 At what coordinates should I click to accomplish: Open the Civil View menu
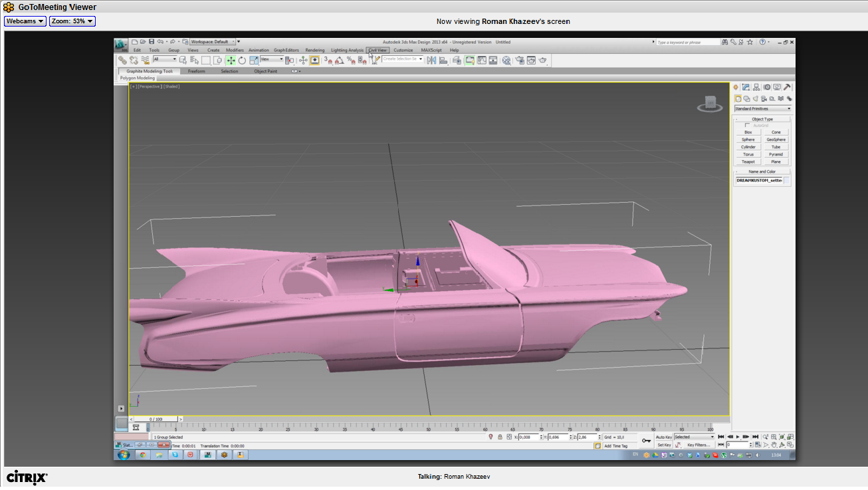click(x=378, y=50)
